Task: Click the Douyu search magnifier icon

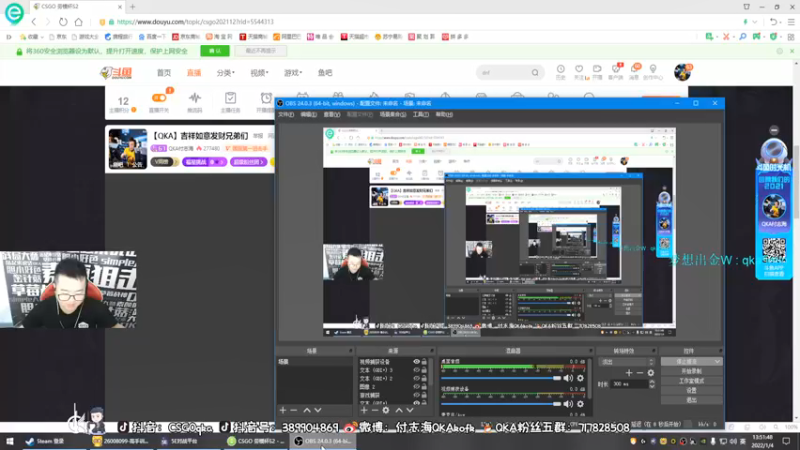Action: pos(535,73)
